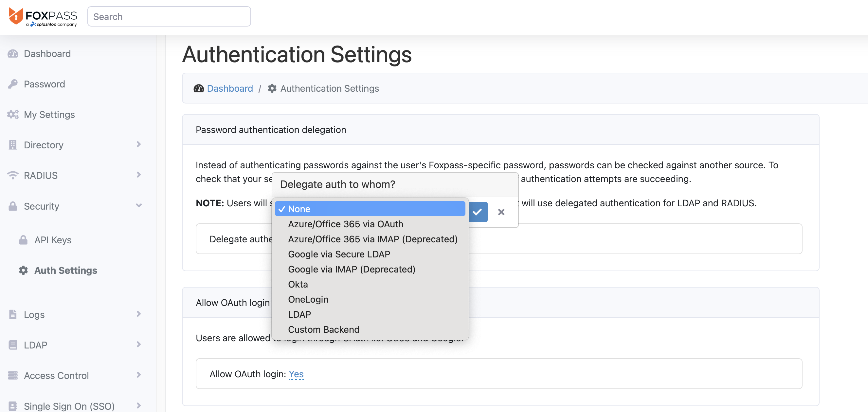This screenshot has width=868, height=412.
Task: Click the RADIUS wifi icon
Action: point(13,175)
